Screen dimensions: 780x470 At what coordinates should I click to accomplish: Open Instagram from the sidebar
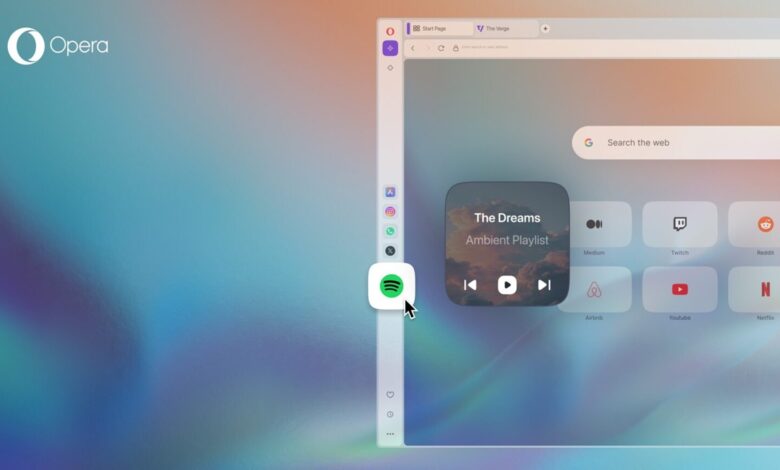tap(390, 212)
